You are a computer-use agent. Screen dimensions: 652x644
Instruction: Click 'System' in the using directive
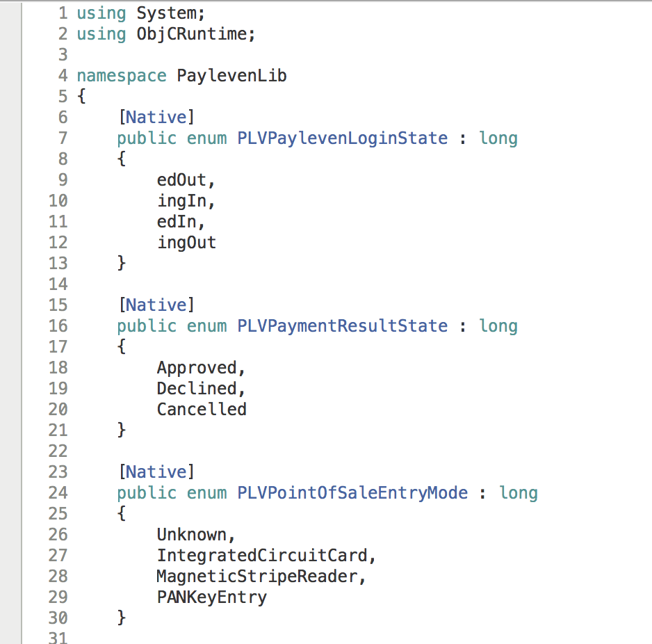[x=165, y=13]
